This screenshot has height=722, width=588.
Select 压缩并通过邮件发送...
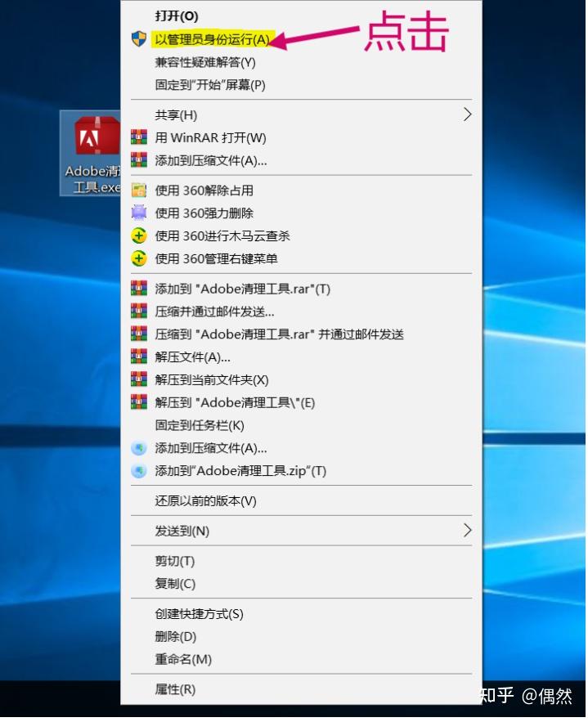[x=214, y=312]
